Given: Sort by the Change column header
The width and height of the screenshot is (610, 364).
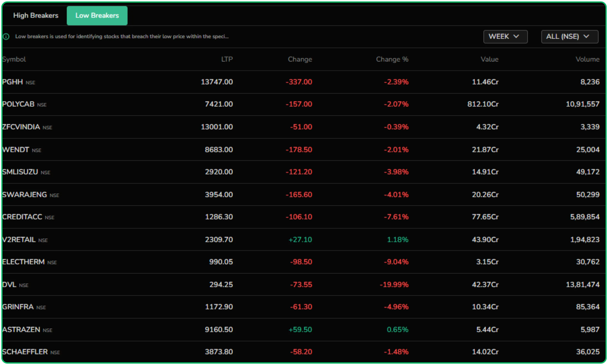Looking at the screenshot, I should pos(300,59).
